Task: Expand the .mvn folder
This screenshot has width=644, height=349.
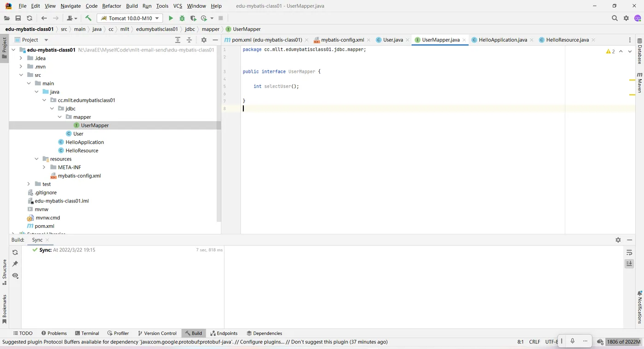Action: pos(21,67)
